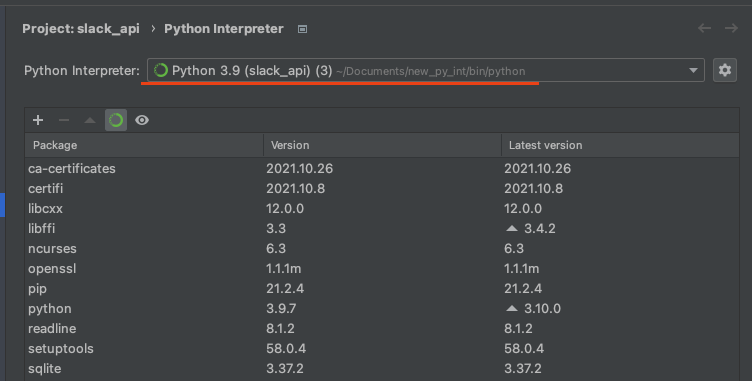The image size is (752, 381).
Task: Click the Python Interpreter breadcrumb item
Action: point(223,29)
